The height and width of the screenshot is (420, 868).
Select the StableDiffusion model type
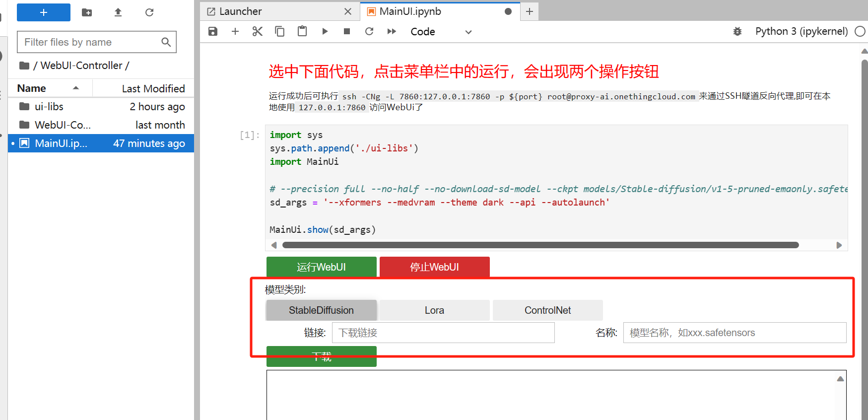coord(322,310)
